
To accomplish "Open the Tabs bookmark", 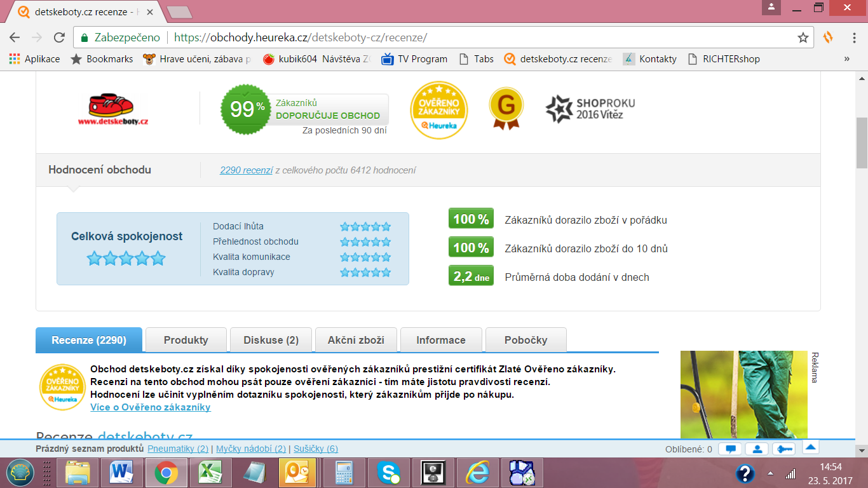I will 476,59.
